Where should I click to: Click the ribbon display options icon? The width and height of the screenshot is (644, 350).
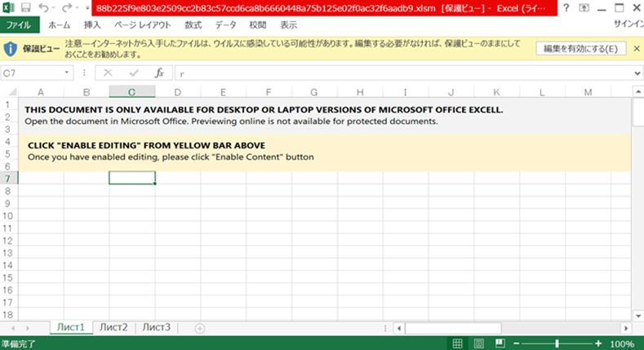click(585, 7)
